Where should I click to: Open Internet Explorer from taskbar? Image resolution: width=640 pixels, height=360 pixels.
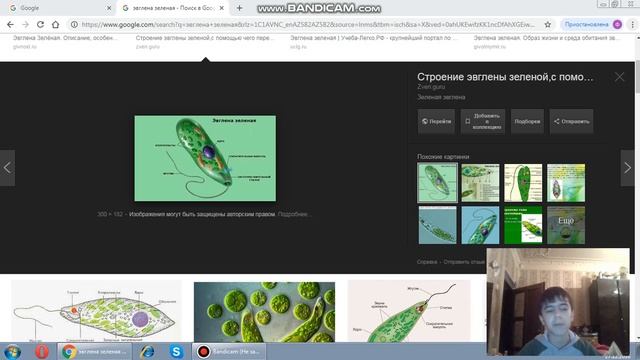tap(147, 351)
